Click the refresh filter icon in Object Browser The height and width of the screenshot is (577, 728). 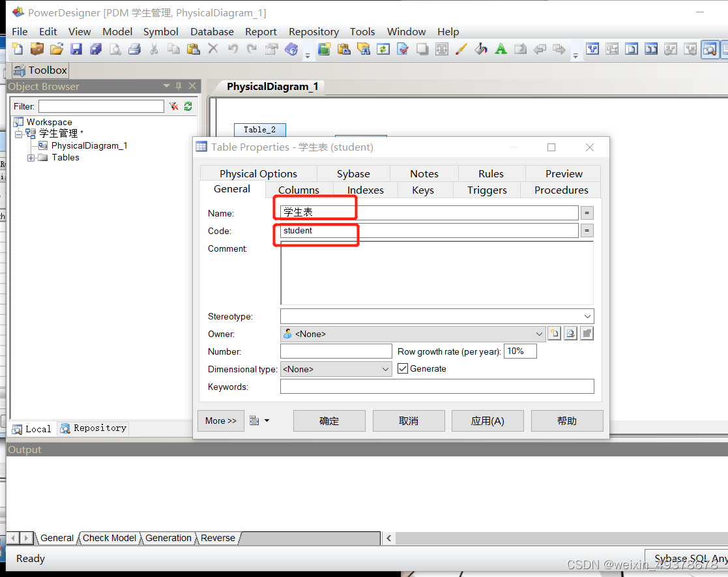pyautogui.click(x=188, y=106)
